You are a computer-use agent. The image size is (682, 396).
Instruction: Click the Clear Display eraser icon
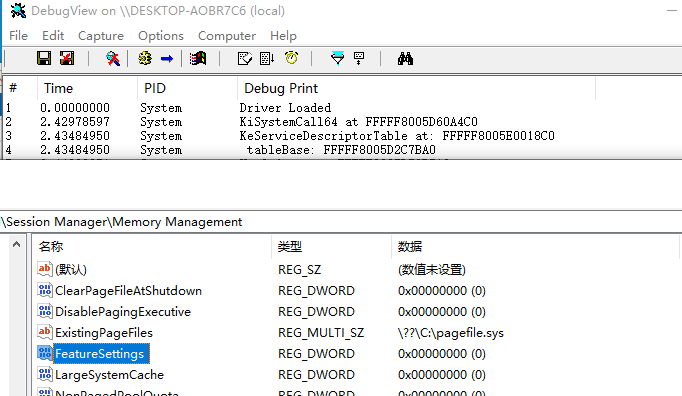244,58
